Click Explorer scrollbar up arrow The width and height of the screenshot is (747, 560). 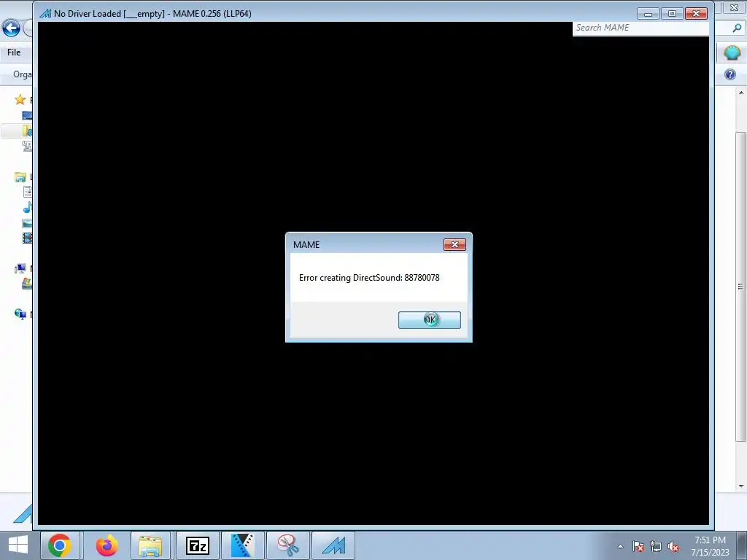pos(741,93)
